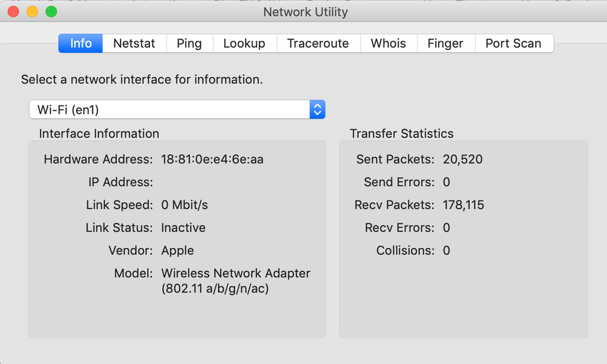The height and width of the screenshot is (364, 607).
Task: Select the Finger tab
Action: point(445,44)
